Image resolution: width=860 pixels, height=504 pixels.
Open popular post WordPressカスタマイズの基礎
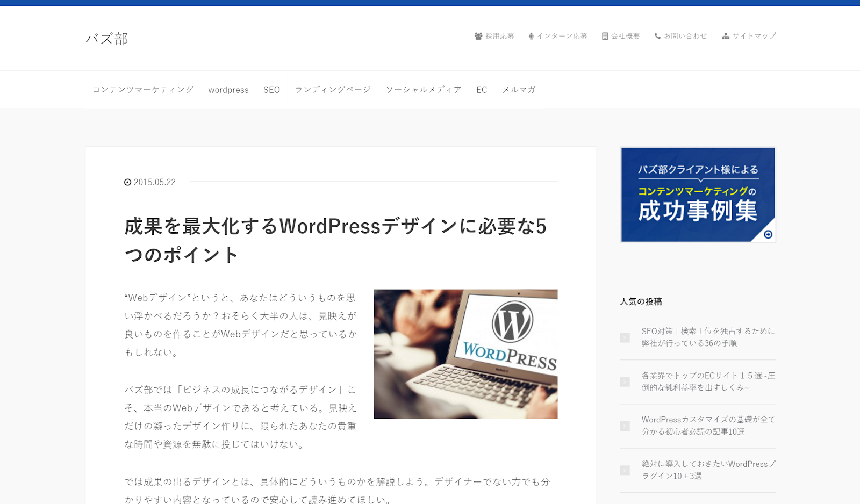(x=708, y=426)
